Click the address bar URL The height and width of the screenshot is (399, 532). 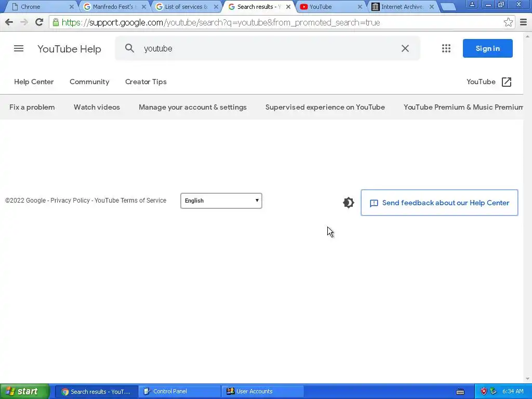(221, 22)
